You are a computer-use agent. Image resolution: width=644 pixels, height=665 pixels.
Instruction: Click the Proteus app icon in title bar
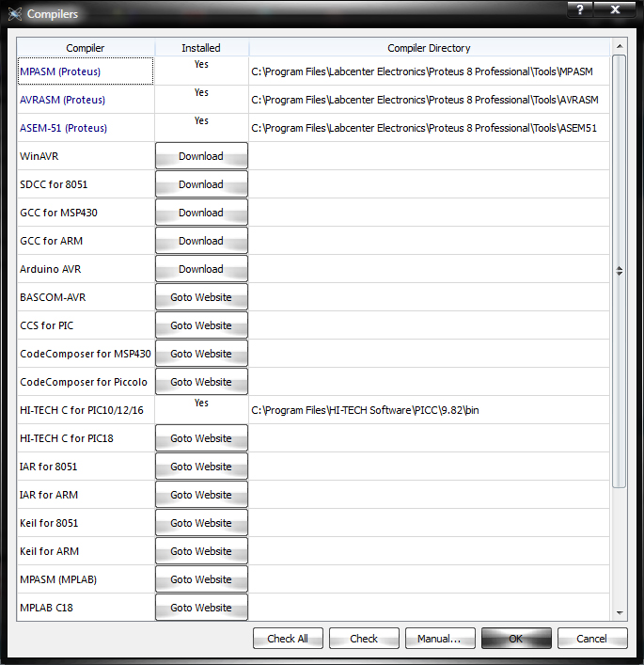click(14, 14)
